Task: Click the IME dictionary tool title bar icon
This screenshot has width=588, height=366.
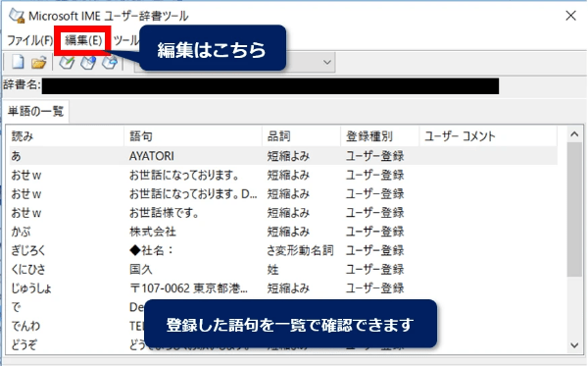Action: click(x=17, y=16)
